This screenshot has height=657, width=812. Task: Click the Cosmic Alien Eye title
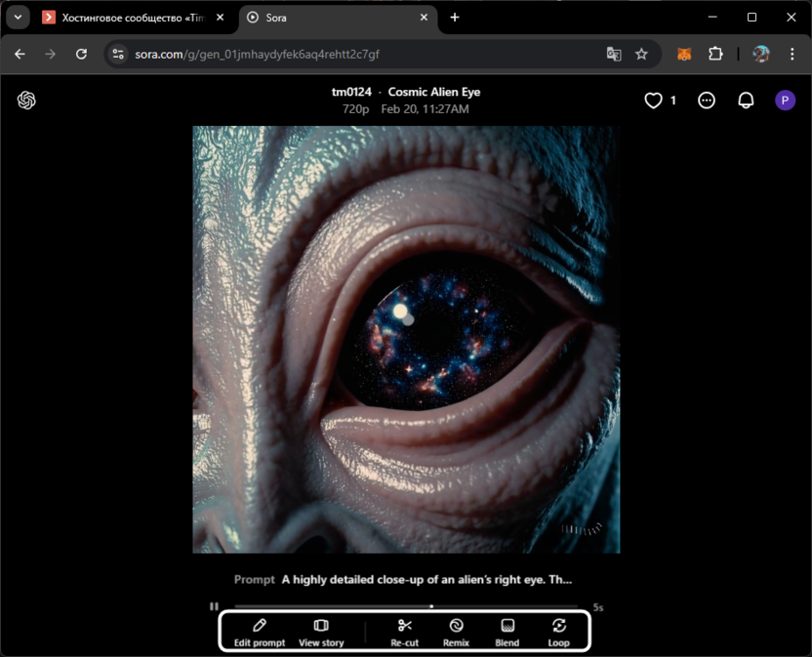click(x=434, y=92)
